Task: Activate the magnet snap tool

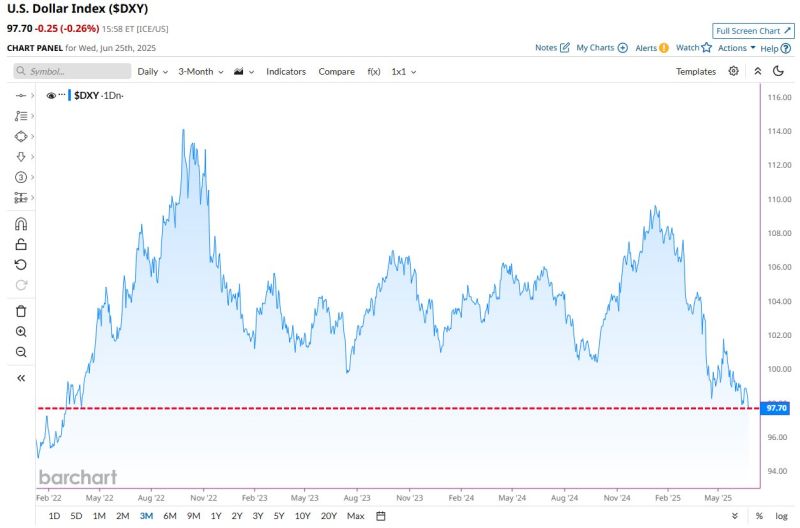Action: pyautogui.click(x=21, y=224)
